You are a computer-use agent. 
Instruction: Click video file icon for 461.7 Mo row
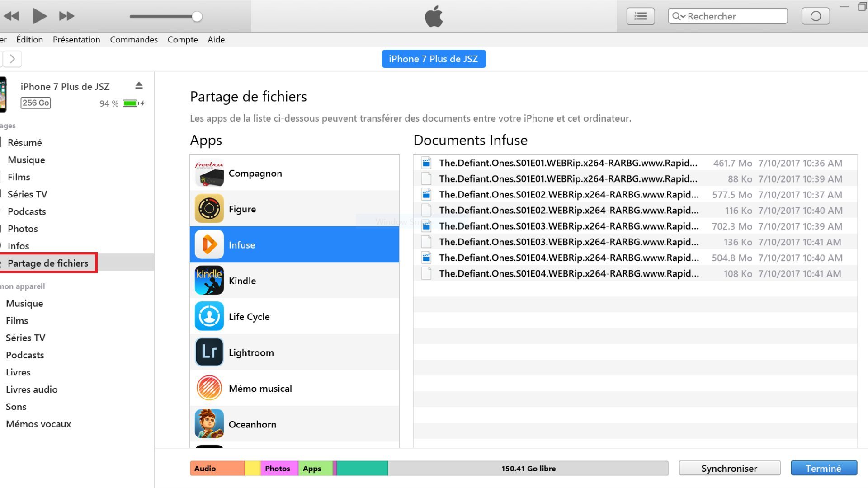[426, 163]
